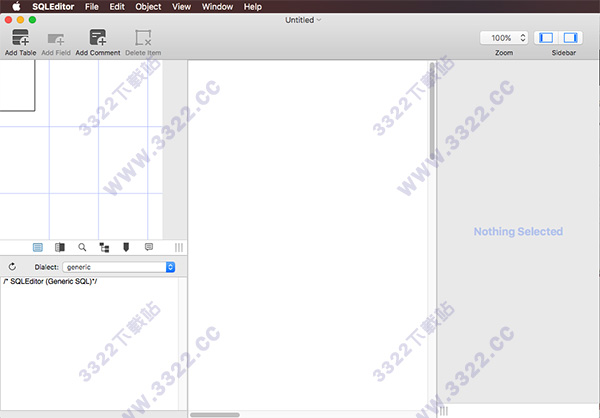The image size is (600, 418).
Task: Refresh the SQL preview with the reload icon
Action: tap(12, 266)
